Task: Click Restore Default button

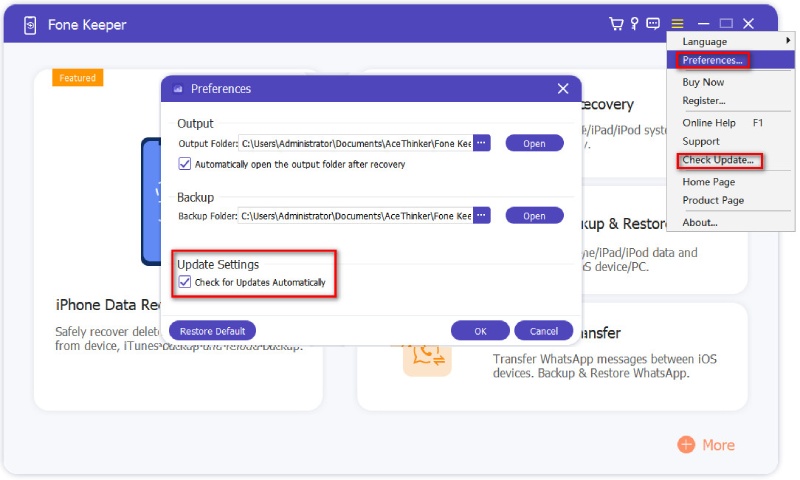Action: (212, 331)
